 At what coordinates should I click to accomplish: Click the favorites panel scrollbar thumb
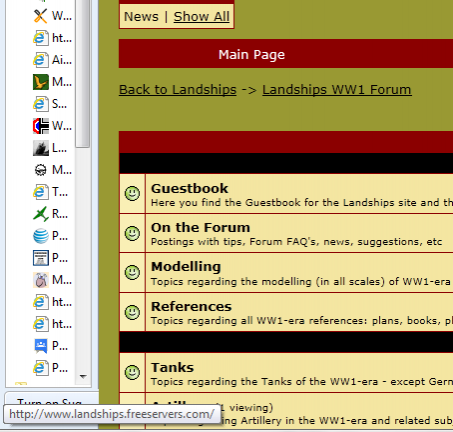(82, 73)
